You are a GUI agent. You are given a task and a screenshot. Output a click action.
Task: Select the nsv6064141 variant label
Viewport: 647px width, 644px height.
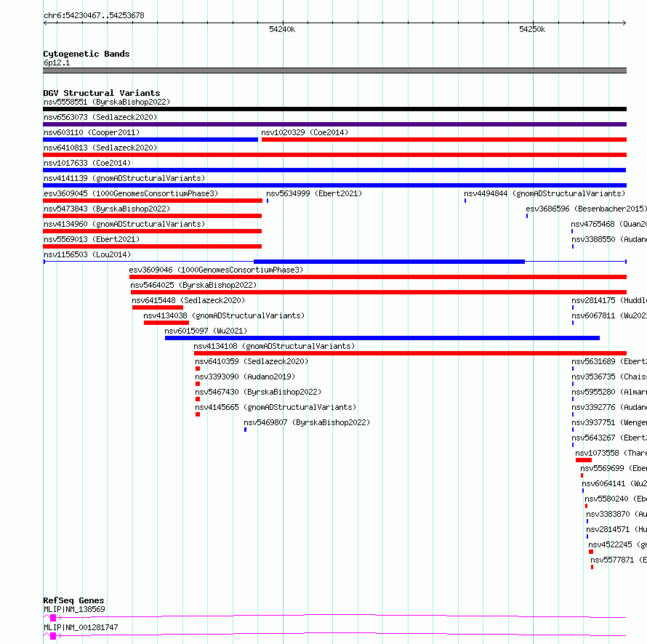(614, 483)
